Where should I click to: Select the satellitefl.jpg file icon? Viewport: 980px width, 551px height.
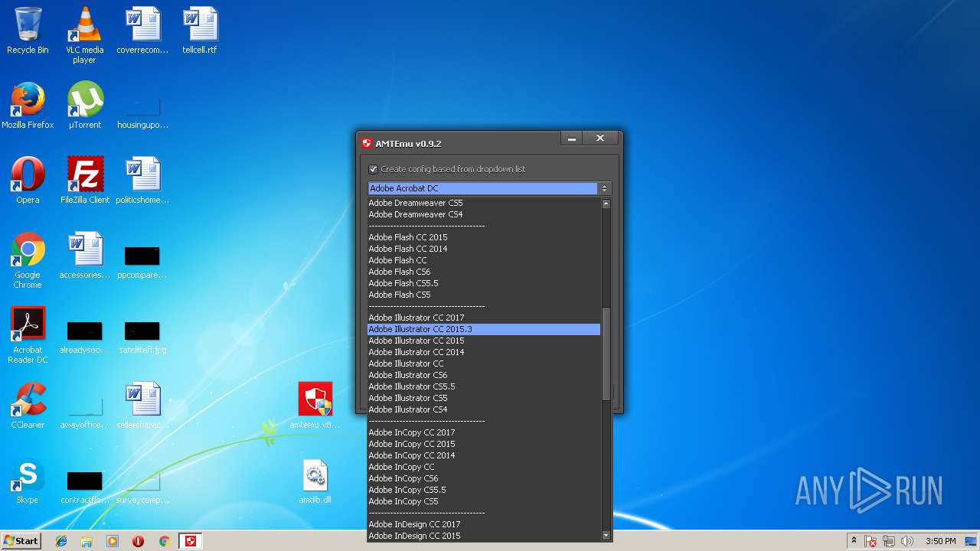tap(142, 337)
